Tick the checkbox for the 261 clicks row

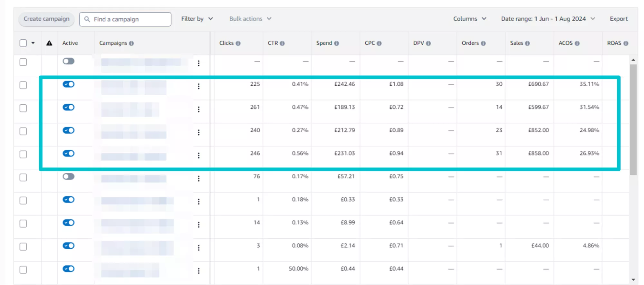tap(23, 108)
